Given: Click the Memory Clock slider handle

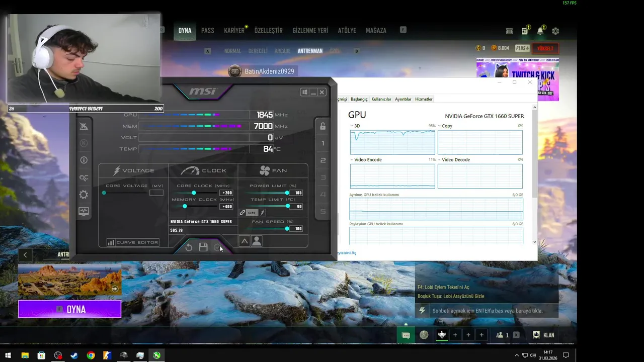Looking at the screenshot, I should [185, 206].
